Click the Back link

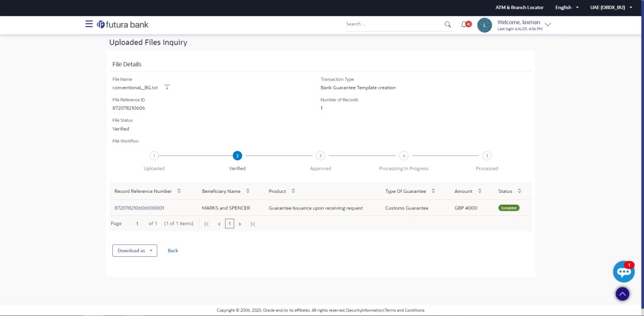pyautogui.click(x=173, y=250)
